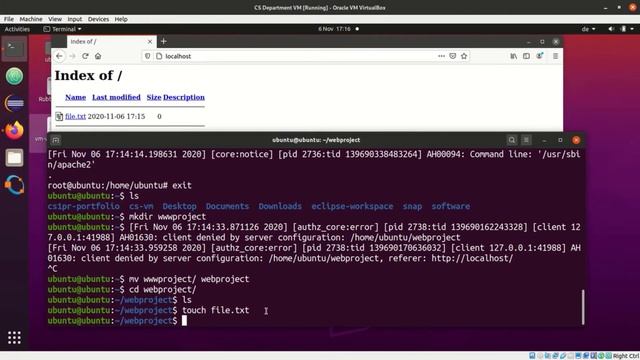Open VirtualBox Help menu
The width and height of the screenshot is (640, 360).
tap(121, 19)
